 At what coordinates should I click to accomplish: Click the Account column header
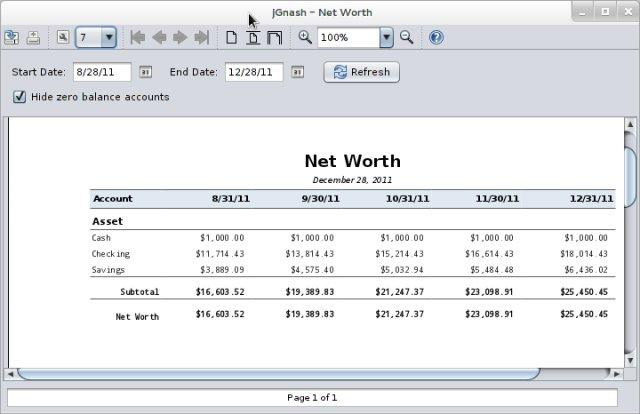[x=113, y=199]
